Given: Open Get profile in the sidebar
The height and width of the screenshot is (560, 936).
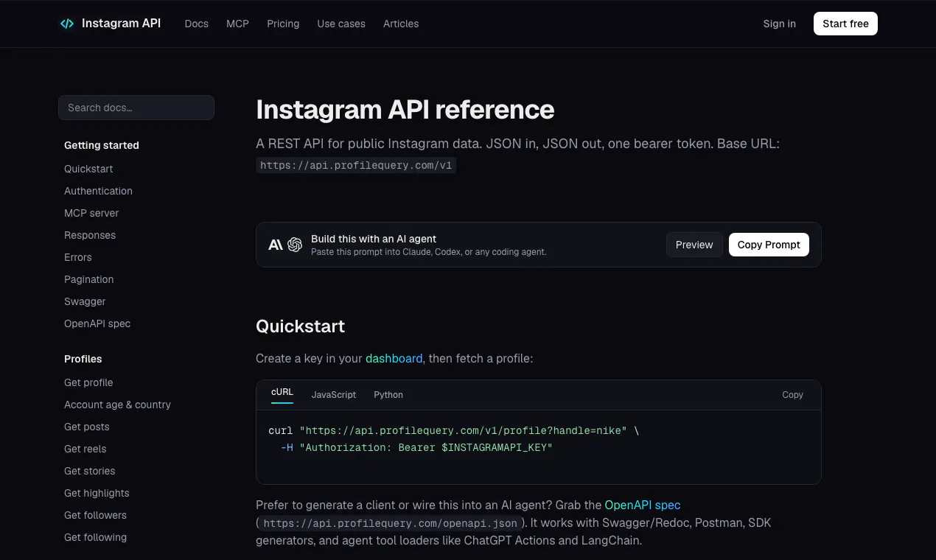Looking at the screenshot, I should (x=88, y=382).
